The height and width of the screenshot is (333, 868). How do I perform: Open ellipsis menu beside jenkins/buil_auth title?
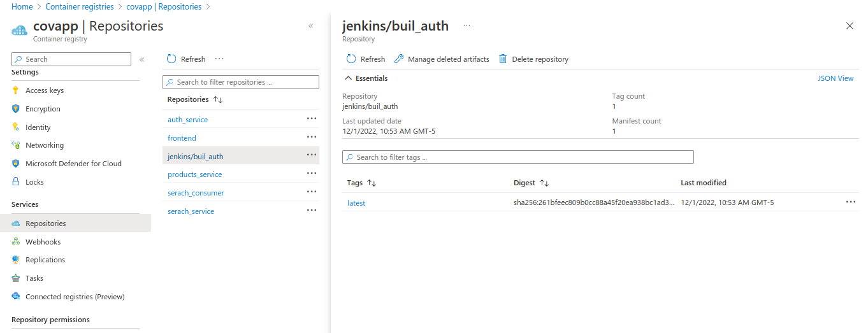(x=467, y=26)
